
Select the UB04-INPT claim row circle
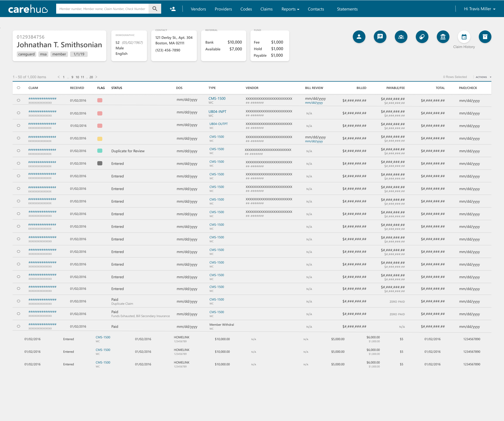(x=18, y=113)
